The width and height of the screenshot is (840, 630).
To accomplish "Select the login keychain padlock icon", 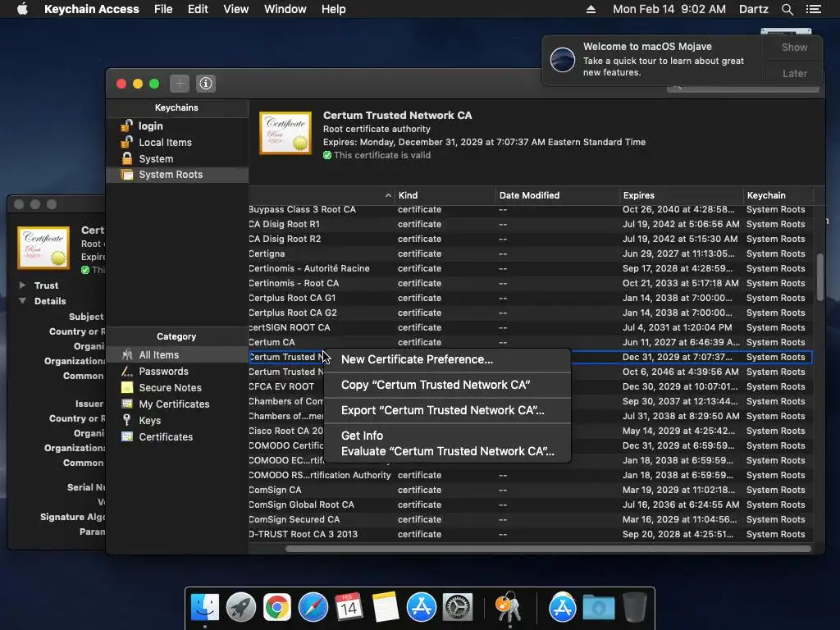I will point(126,126).
